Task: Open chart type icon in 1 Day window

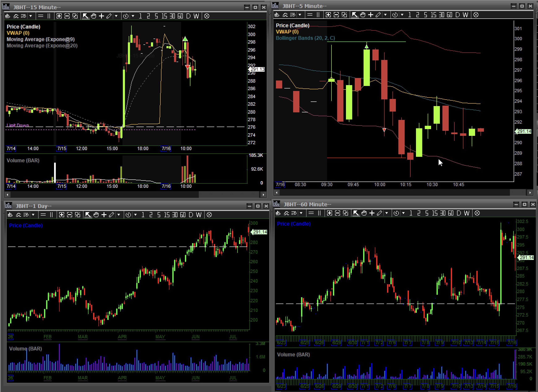Action: pyautogui.click(x=10, y=215)
